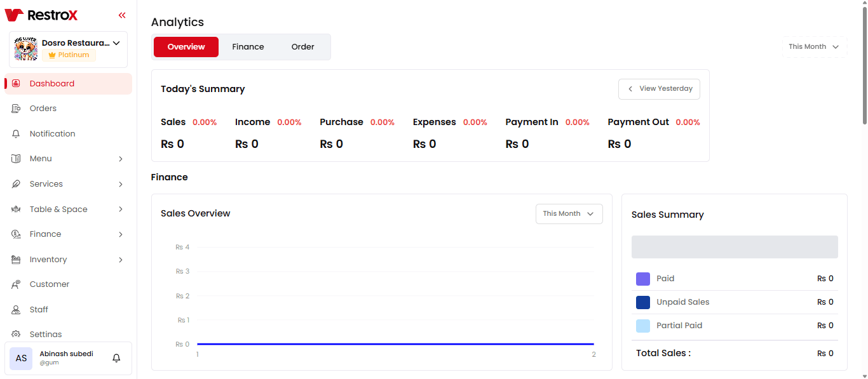The width and height of the screenshot is (868, 379).
Task: Open the top-right This Month dropdown
Action: coord(814,47)
